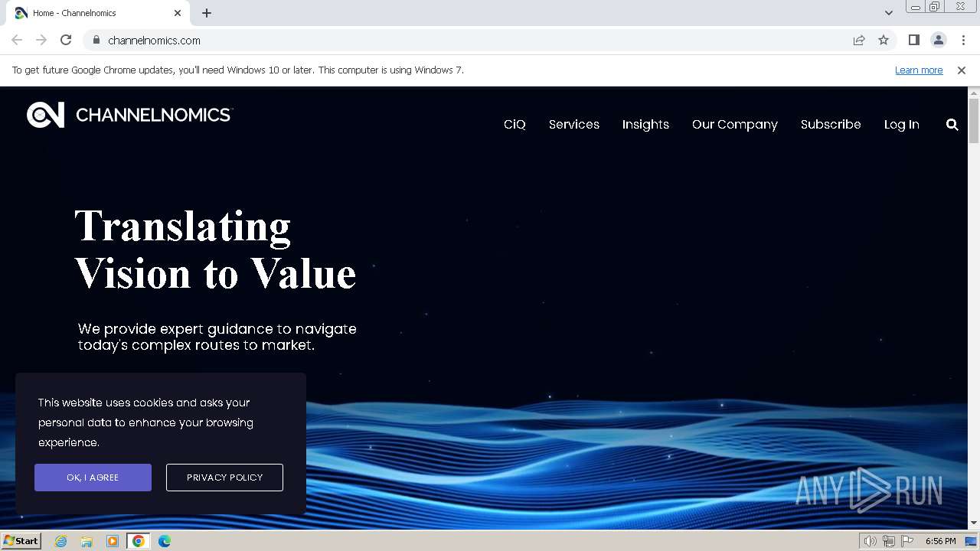Close the Home - Channelnomics tab
The width and height of the screenshot is (980, 551).
pyautogui.click(x=178, y=13)
